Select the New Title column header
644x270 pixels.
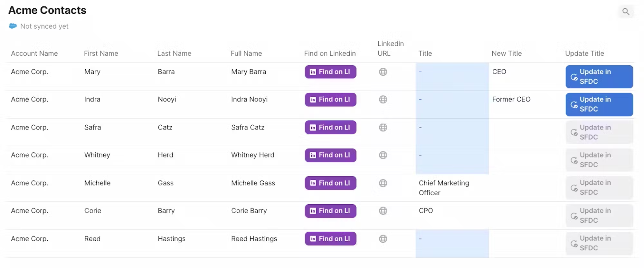[x=507, y=53]
